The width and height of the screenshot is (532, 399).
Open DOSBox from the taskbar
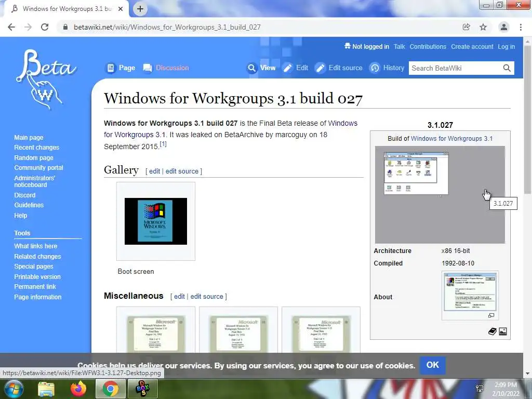point(142,389)
